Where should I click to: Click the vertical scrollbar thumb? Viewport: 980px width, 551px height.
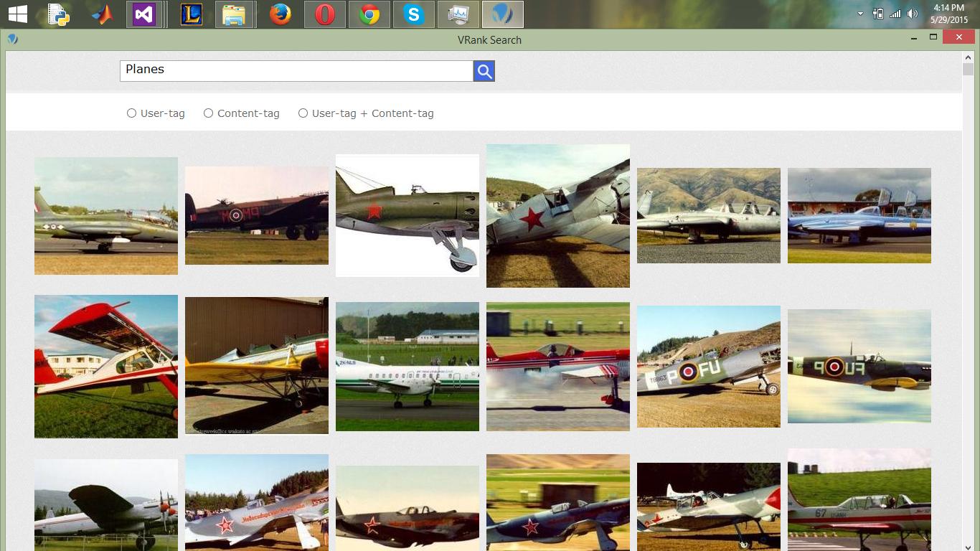click(968, 70)
